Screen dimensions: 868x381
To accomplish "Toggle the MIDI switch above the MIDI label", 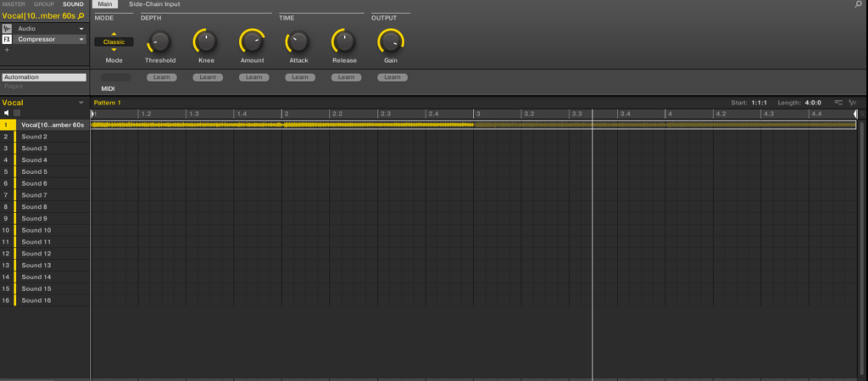I will [115, 77].
